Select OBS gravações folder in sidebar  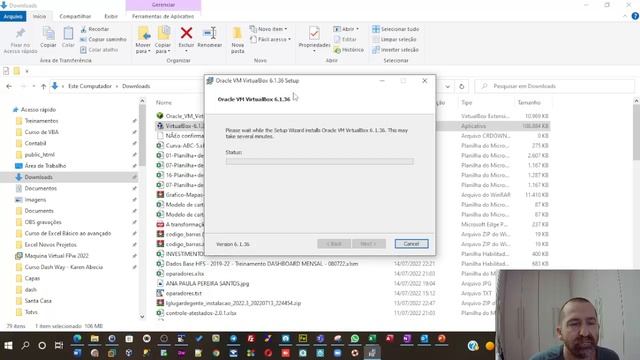pos(43,222)
